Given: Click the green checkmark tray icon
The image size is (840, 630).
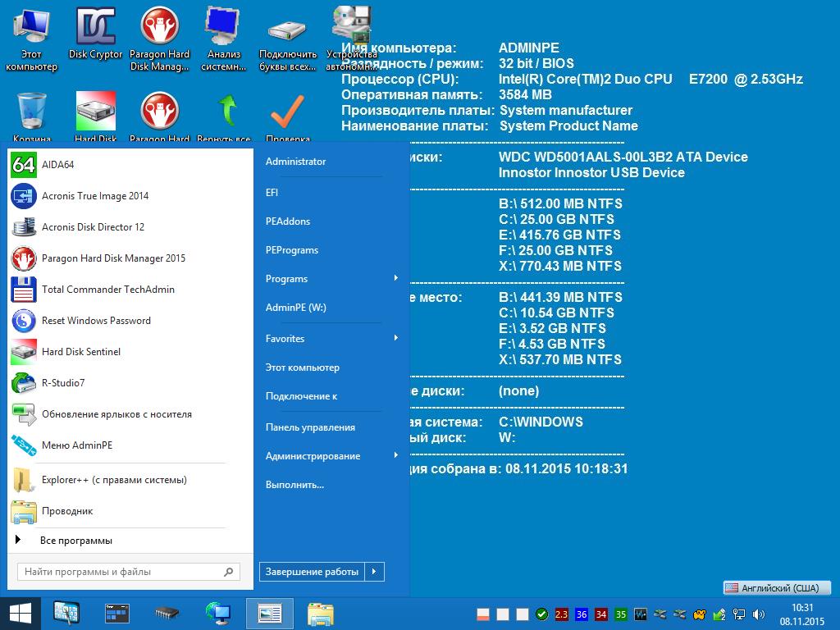Looking at the screenshot, I should coord(541,614).
